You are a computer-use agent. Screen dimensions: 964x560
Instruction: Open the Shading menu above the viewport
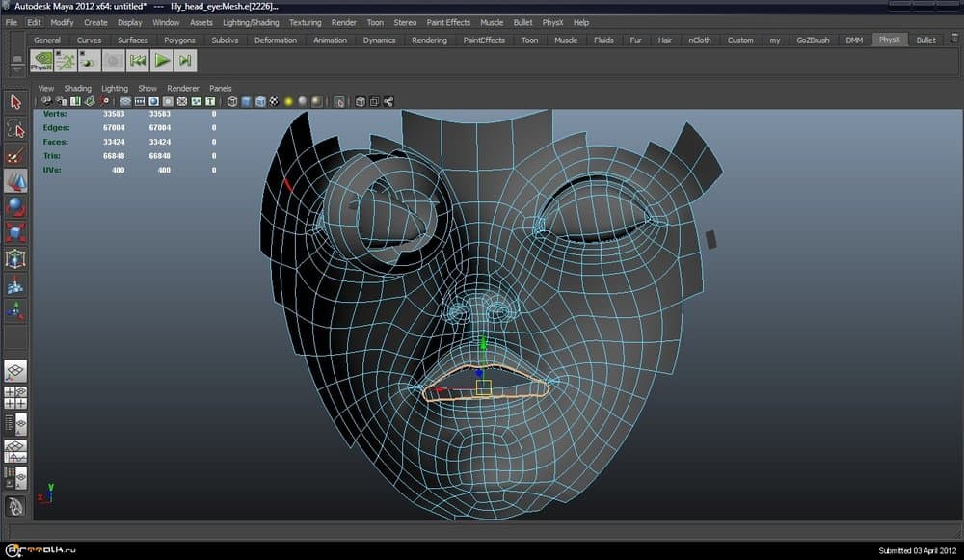[77, 88]
